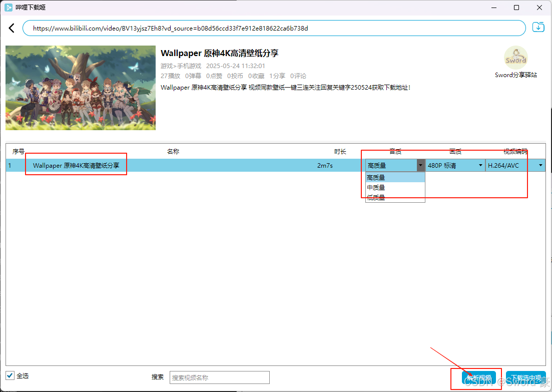Go back with the left arrow icon
552x392 pixels.
(12, 28)
